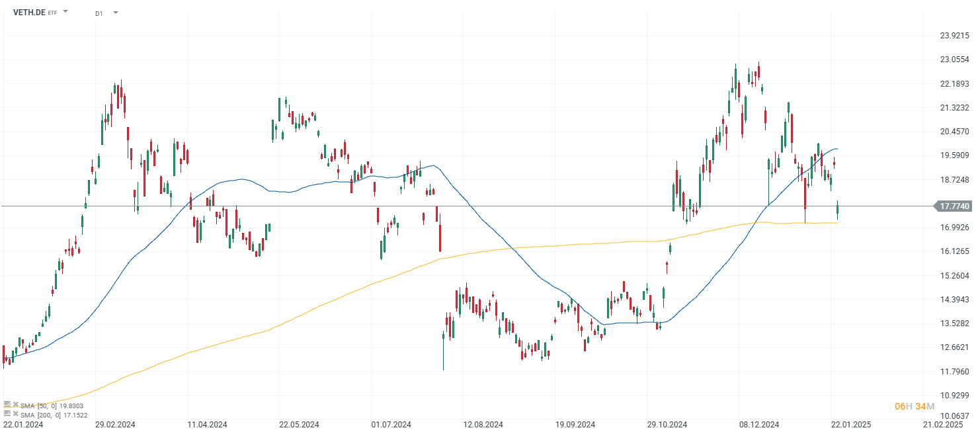Expand the D1 timeframe dropdown arrow

point(116,13)
